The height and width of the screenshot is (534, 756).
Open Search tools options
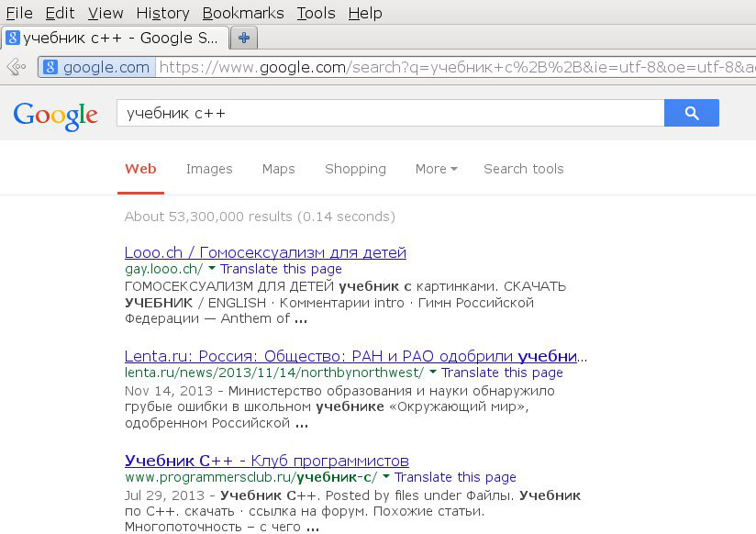click(x=524, y=169)
